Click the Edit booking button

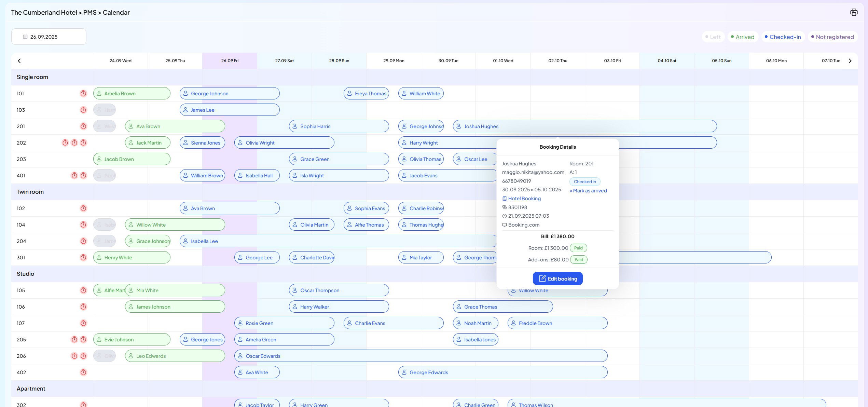point(557,279)
